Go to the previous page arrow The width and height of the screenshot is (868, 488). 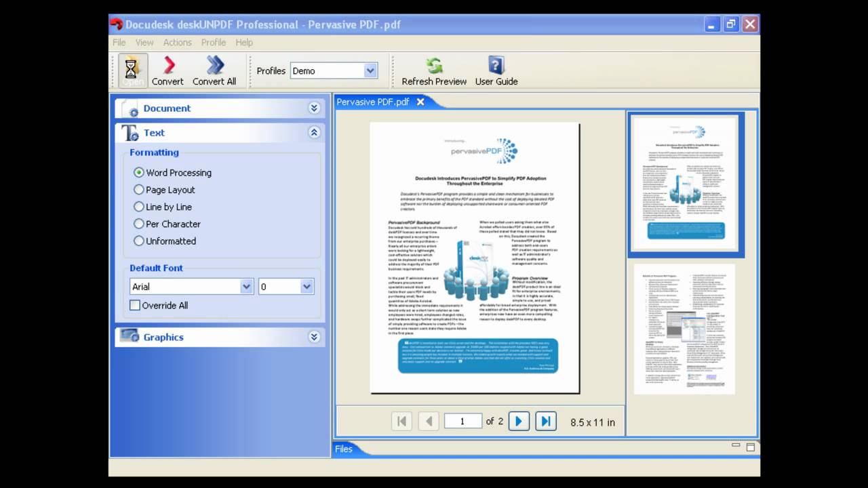click(429, 422)
